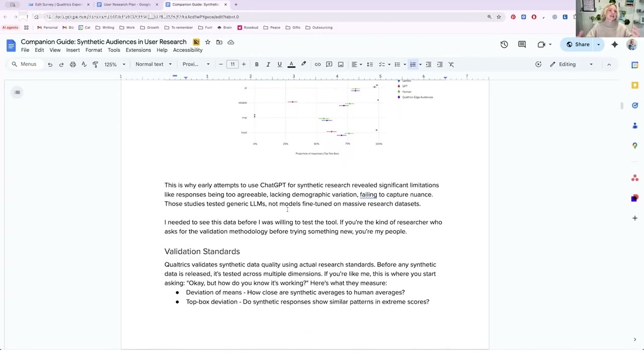Open the Normal text style dropdown
644x362 pixels.
(153, 64)
